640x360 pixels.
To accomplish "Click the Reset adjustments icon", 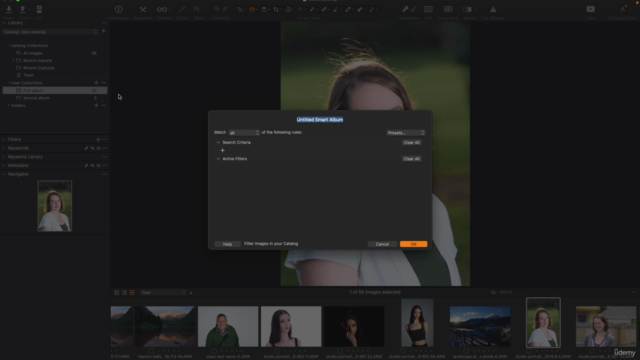I will tap(197, 9).
